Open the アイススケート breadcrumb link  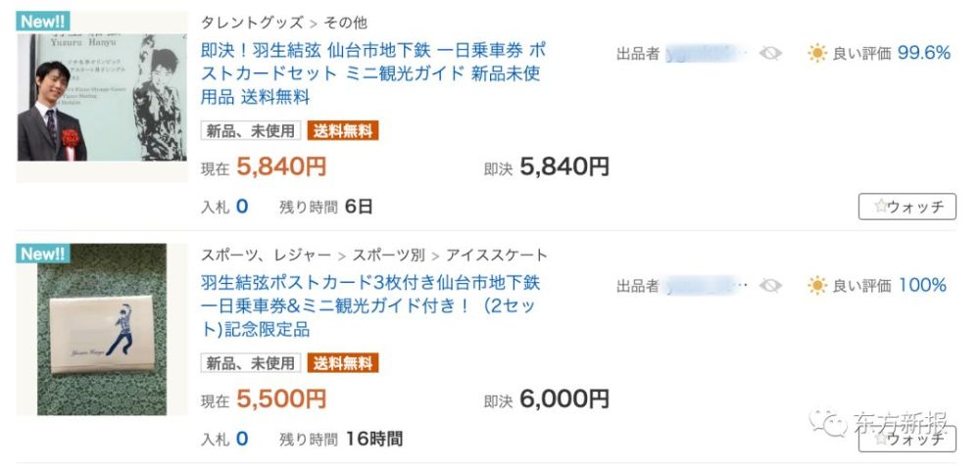(498, 255)
